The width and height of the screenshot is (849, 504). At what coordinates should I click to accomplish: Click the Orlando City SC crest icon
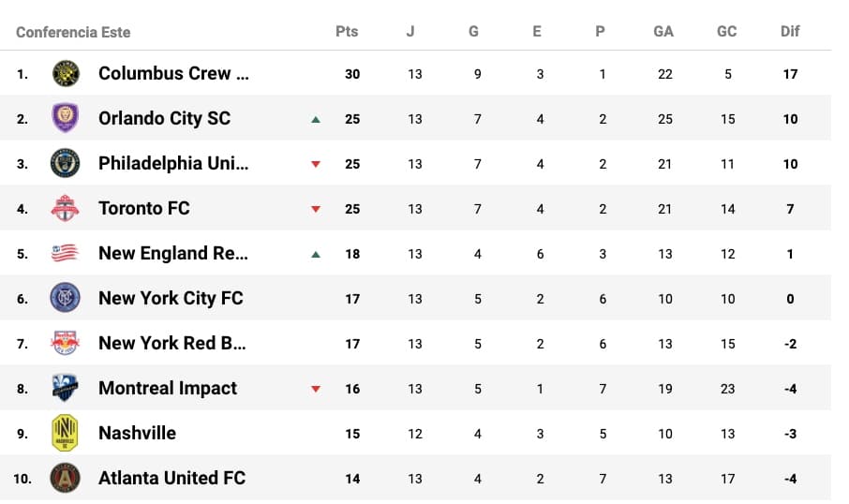[66, 118]
